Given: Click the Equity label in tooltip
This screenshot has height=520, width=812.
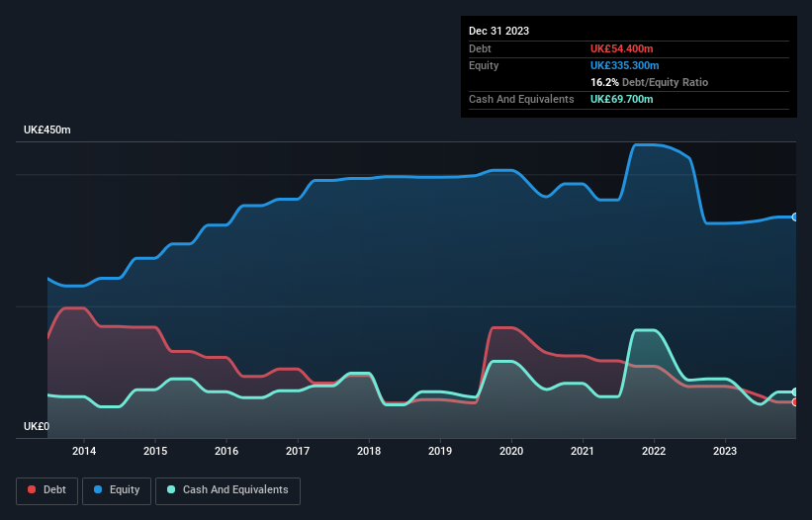Looking at the screenshot, I should tap(484, 65).
